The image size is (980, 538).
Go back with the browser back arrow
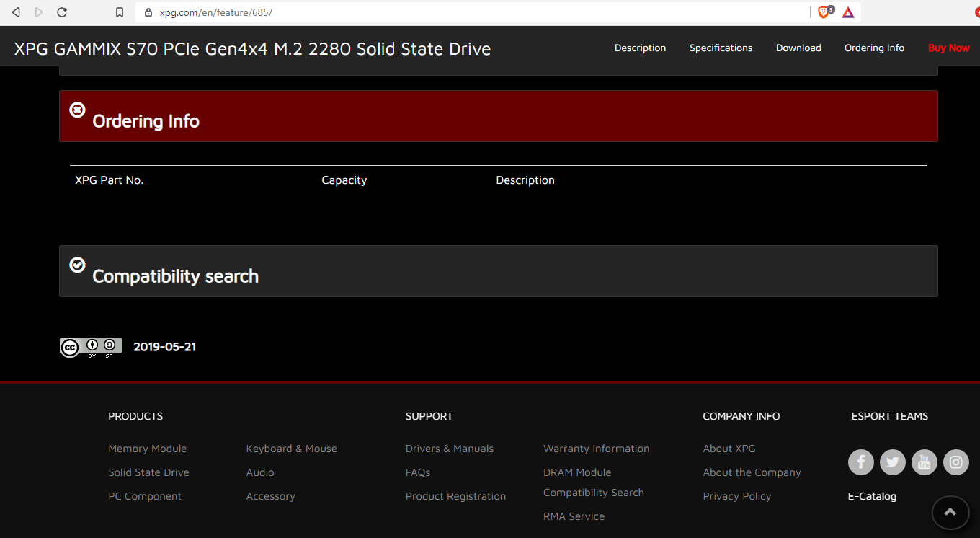point(16,12)
